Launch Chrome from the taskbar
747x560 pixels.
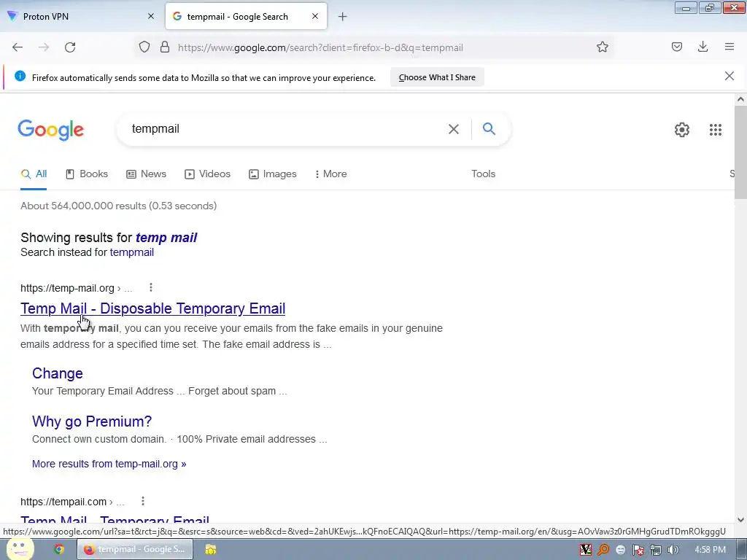59,550
